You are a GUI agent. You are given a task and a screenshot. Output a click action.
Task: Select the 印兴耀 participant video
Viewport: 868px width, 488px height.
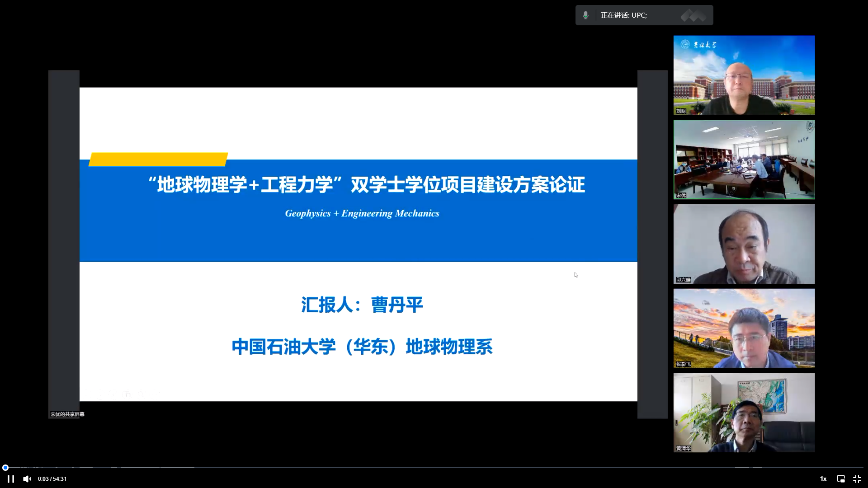(x=744, y=244)
